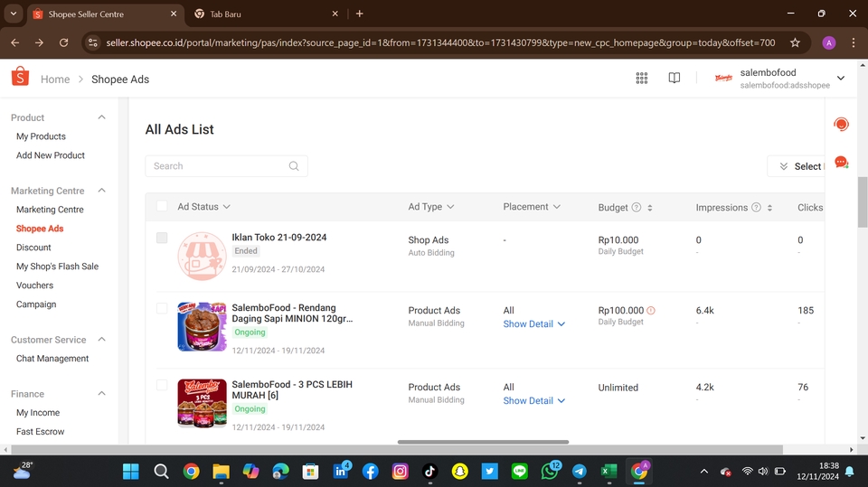Open TikTok from the taskbar
This screenshot has height=487, width=868.
(x=430, y=472)
